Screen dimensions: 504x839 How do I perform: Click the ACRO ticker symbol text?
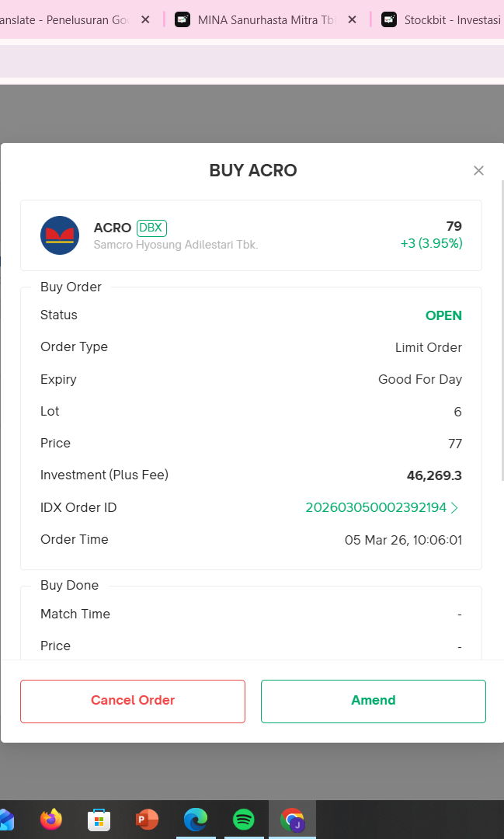(x=112, y=228)
